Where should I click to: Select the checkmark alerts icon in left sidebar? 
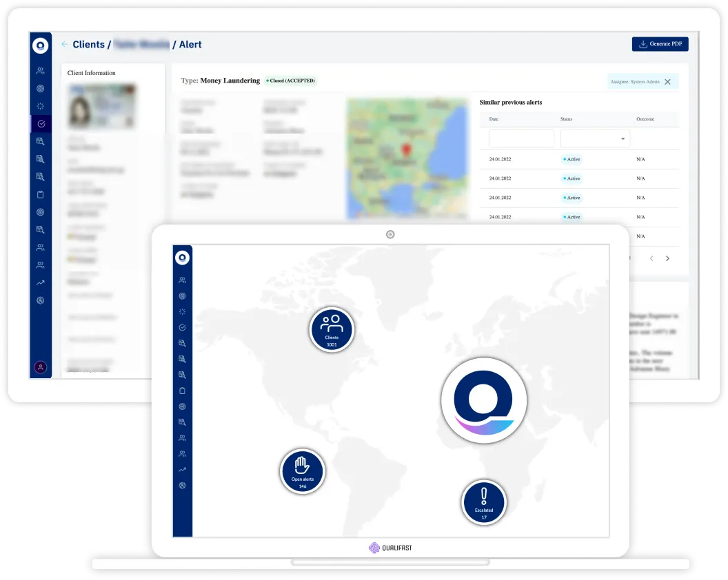(x=41, y=124)
